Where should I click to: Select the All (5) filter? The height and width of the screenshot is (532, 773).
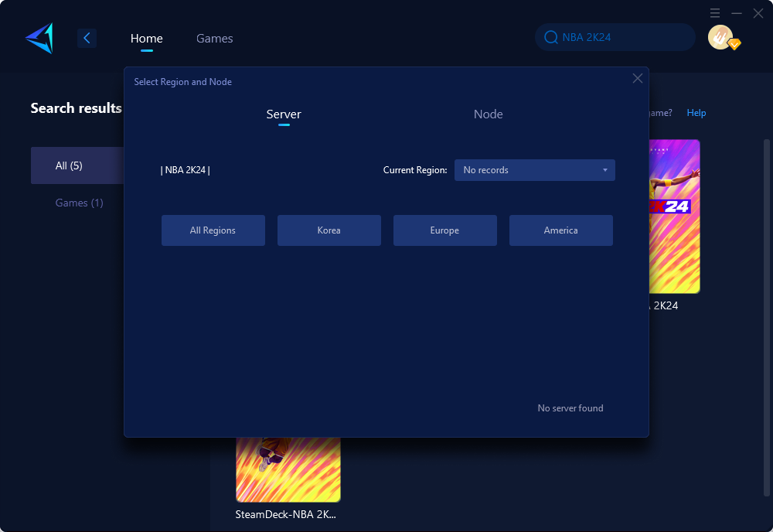click(x=77, y=165)
